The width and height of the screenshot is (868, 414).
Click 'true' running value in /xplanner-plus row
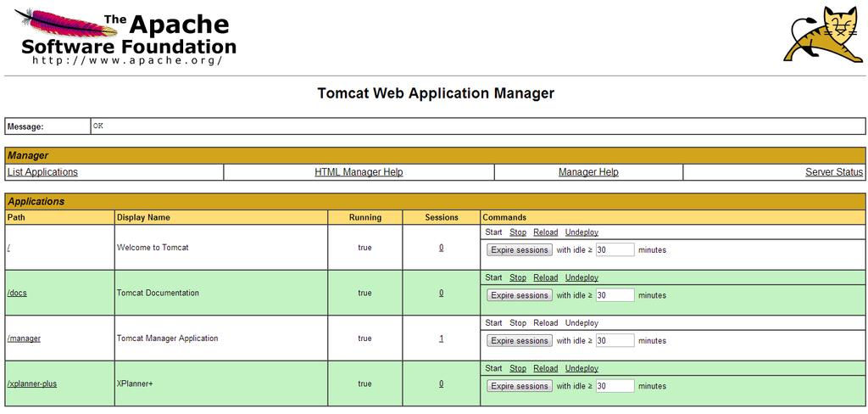pos(364,383)
